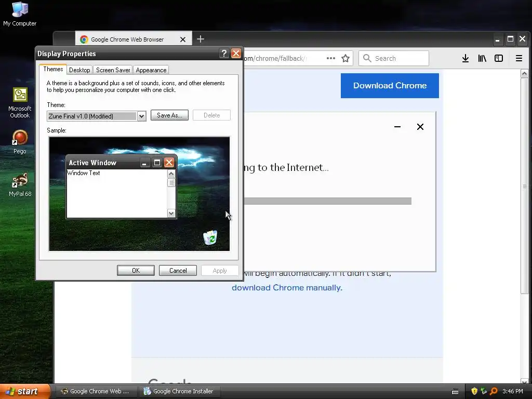
Task: Open My Computer desktop icon
Action: point(20,14)
